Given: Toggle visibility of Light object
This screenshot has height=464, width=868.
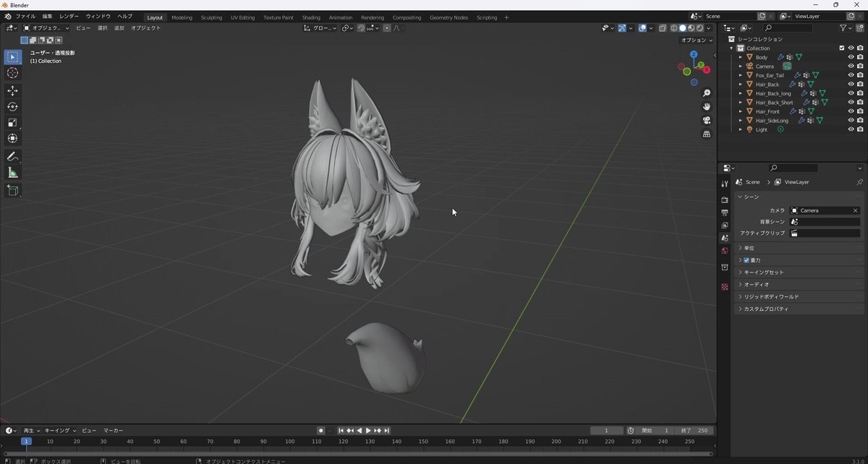Looking at the screenshot, I should click(x=851, y=129).
